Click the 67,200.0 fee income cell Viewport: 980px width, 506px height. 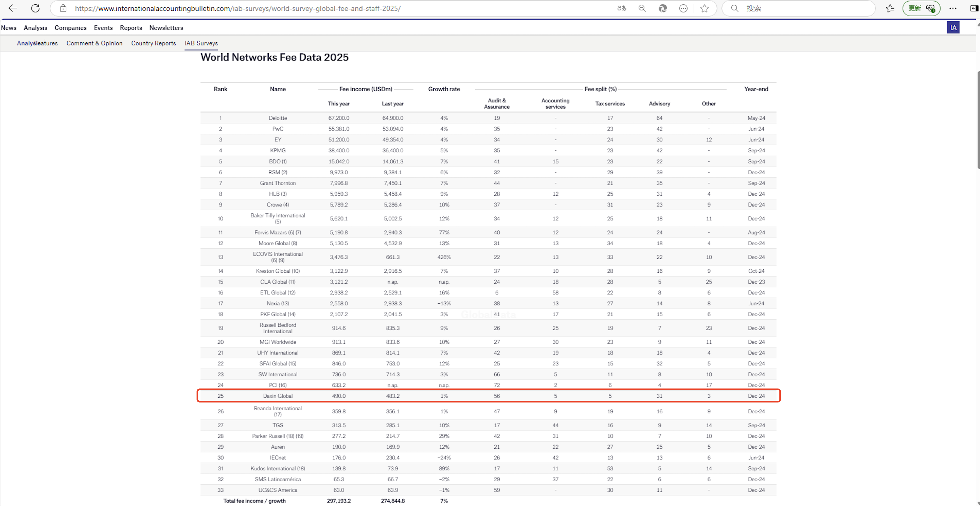(339, 118)
